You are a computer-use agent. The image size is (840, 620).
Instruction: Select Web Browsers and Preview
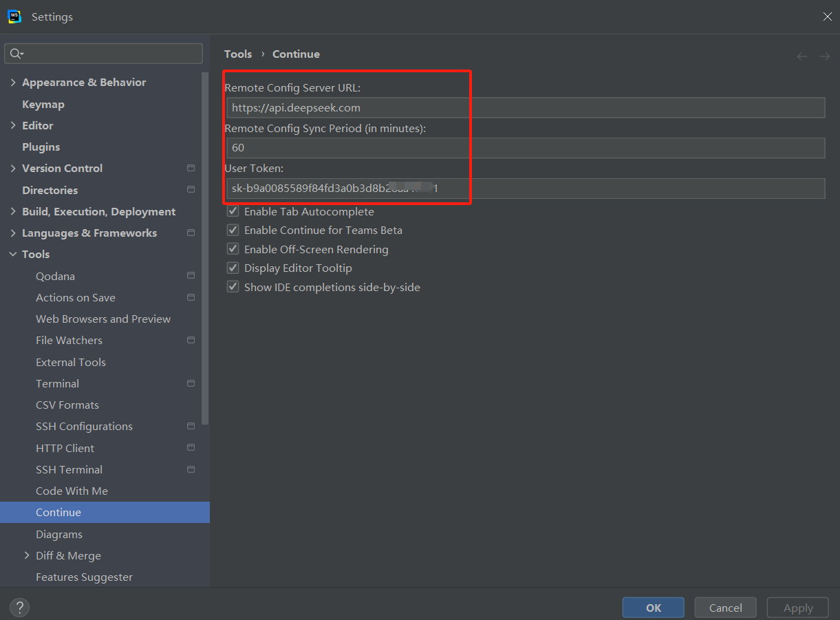tap(103, 319)
